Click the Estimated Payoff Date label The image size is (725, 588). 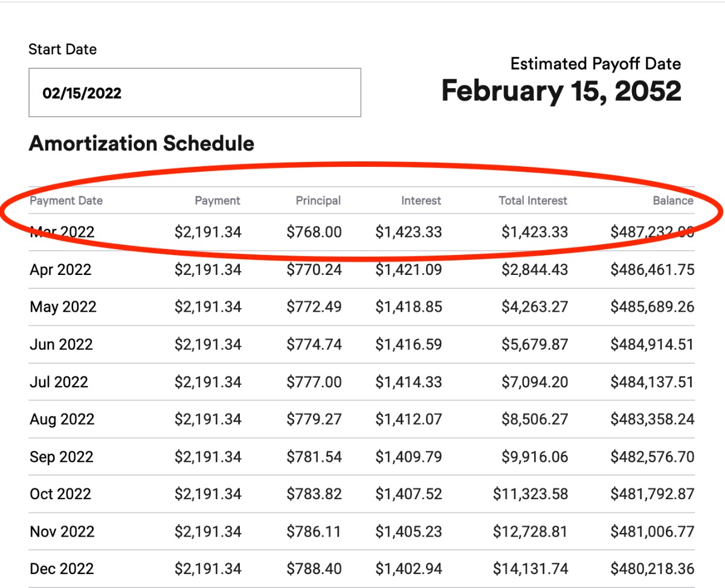595,63
